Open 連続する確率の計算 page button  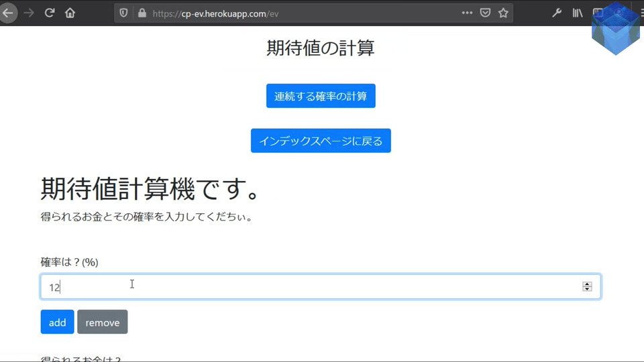[321, 96]
